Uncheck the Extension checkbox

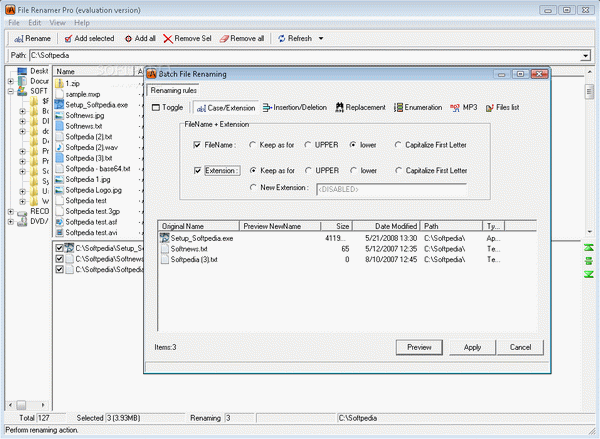197,171
